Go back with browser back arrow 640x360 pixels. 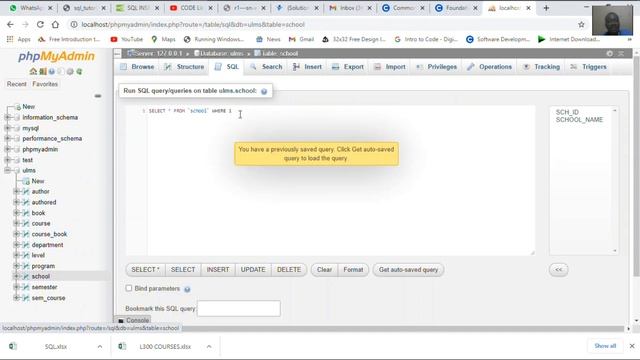pos(10,24)
